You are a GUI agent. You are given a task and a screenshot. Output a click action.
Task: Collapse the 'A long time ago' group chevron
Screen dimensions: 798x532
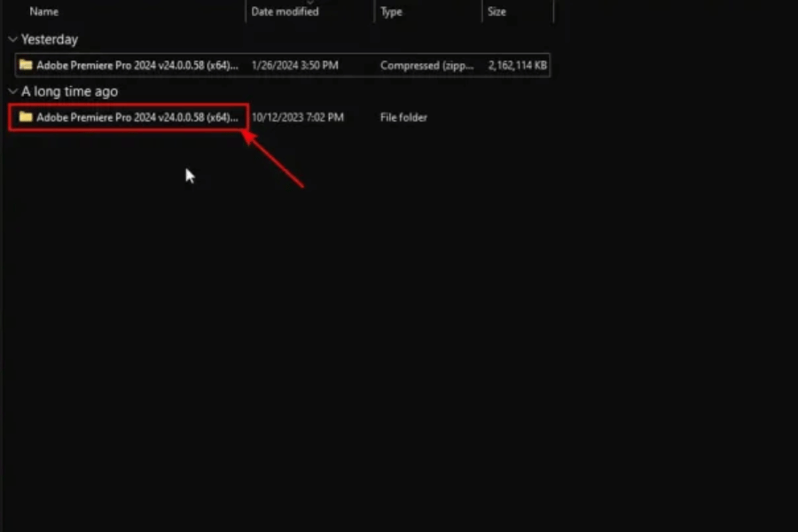(x=12, y=91)
